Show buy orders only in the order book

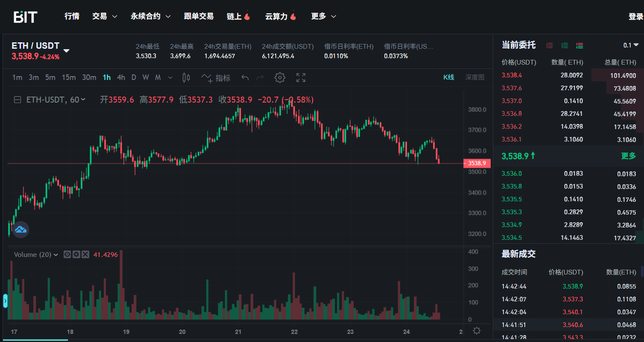click(x=565, y=45)
